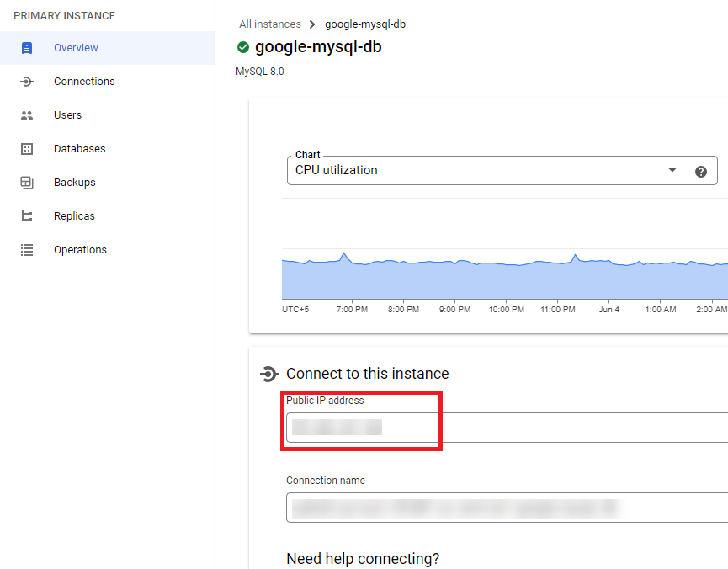Click the Connections icon in sidebar

[27, 82]
